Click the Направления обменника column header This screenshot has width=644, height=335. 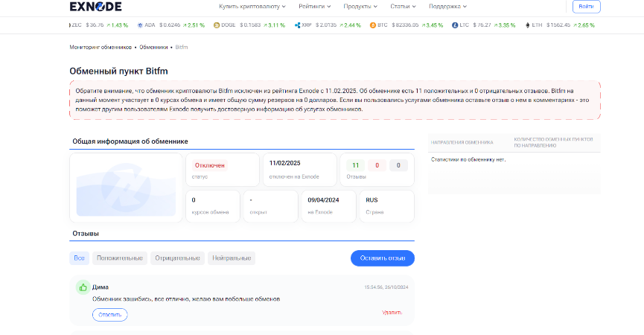(462, 142)
